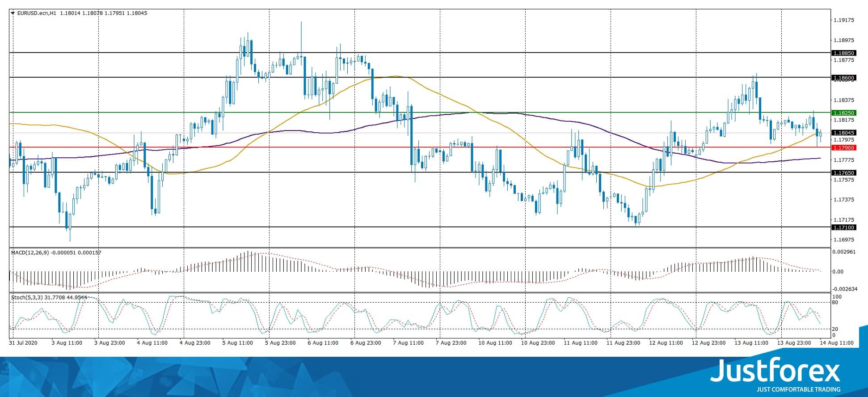Click the MACD scale value -0.002634
The image size is (868, 397).
point(844,289)
